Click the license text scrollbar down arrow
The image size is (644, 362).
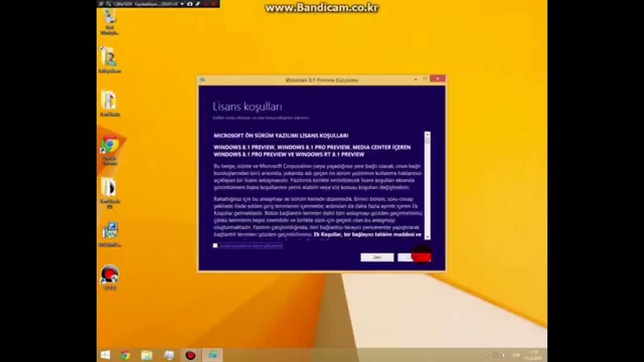tap(427, 236)
